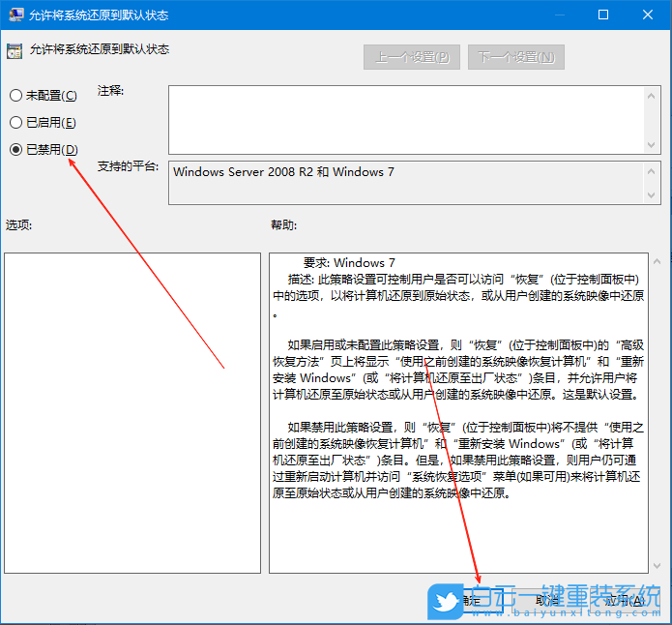Select the 未配置(C) radio button
This screenshot has width=672, height=625.
(15, 95)
